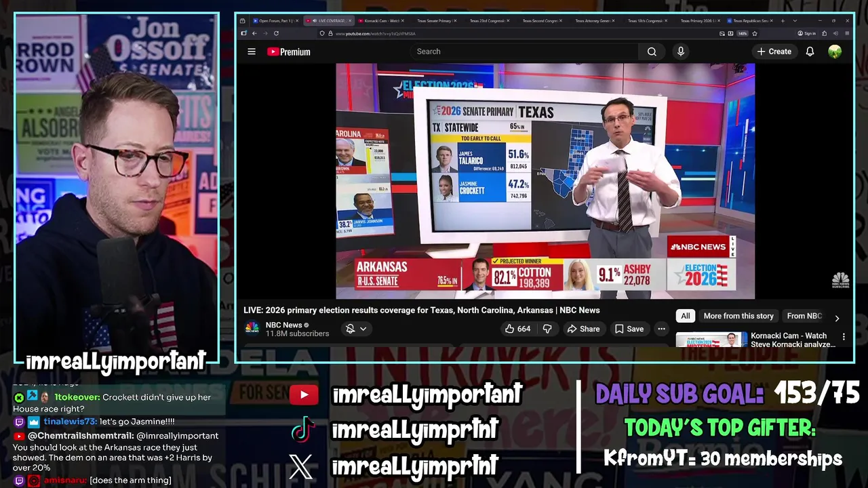Switch to the Texas Republican Senate browser tab

[751, 20]
